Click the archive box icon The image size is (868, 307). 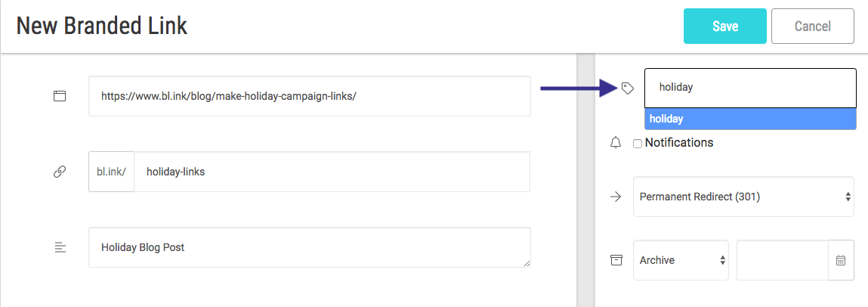pos(616,260)
